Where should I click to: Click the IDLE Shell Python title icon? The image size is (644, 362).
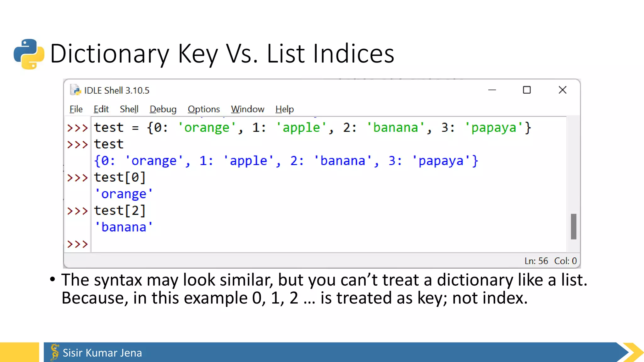(75, 90)
